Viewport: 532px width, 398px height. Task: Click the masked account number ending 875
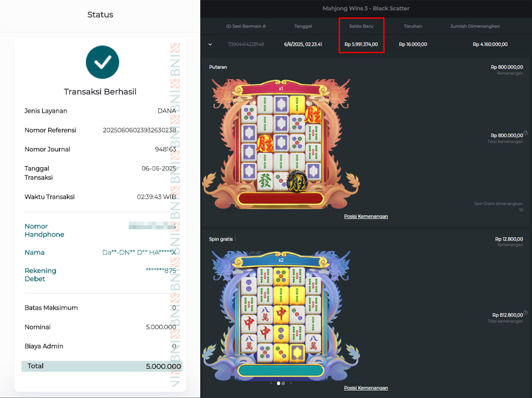pyautogui.click(x=161, y=271)
